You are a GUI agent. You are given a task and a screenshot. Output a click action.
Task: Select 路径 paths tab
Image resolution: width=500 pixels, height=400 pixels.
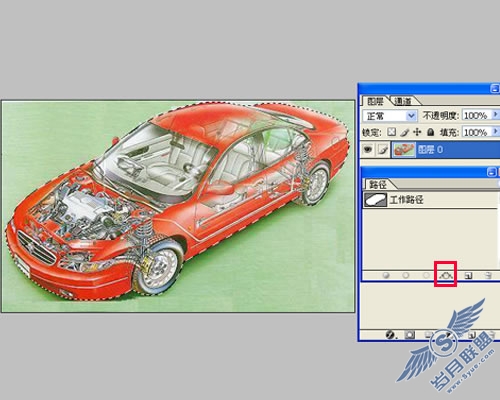click(377, 184)
